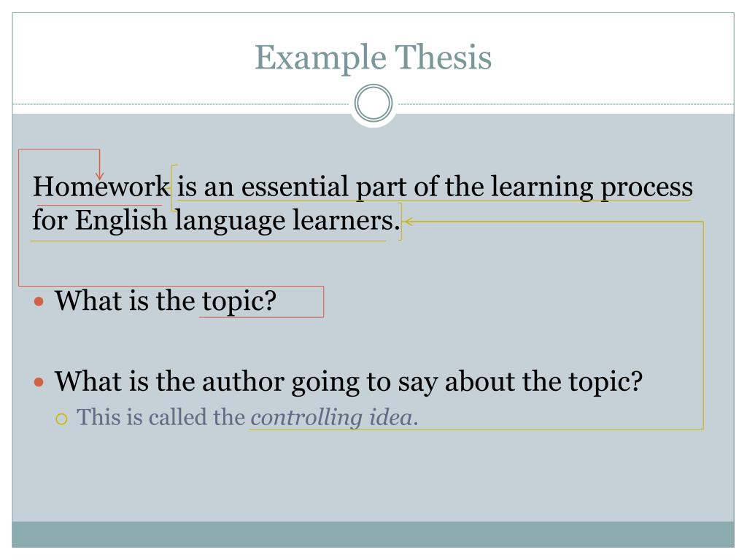
Task: Click the red bullet before 'What is the author'
Action: tap(39, 382)
